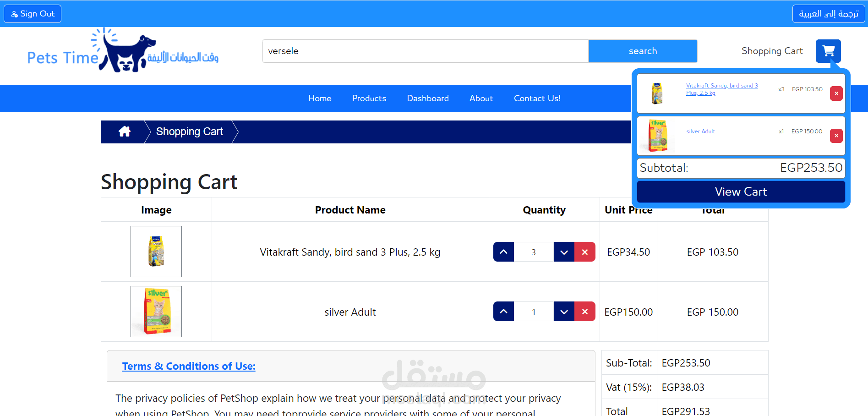Open the View Cart button in popup

pos(741,192)
